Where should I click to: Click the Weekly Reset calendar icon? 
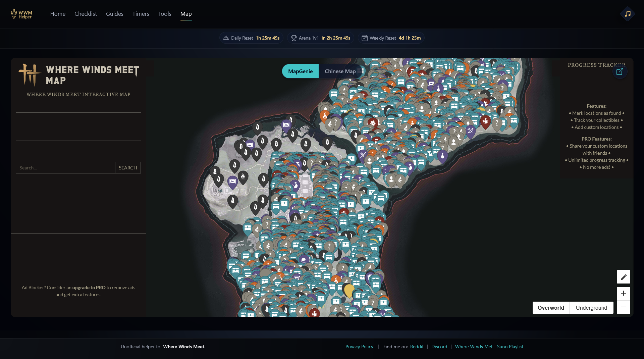pos(365,38)
